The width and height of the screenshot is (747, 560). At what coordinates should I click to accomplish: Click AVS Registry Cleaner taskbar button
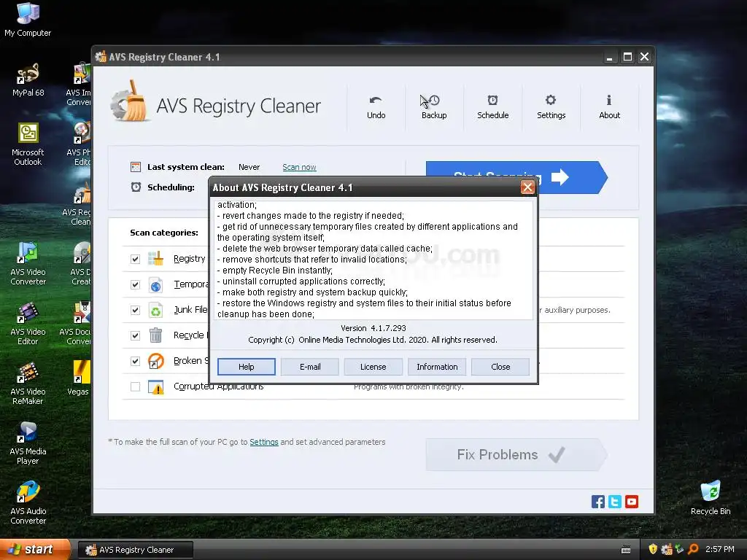point(136,550)
